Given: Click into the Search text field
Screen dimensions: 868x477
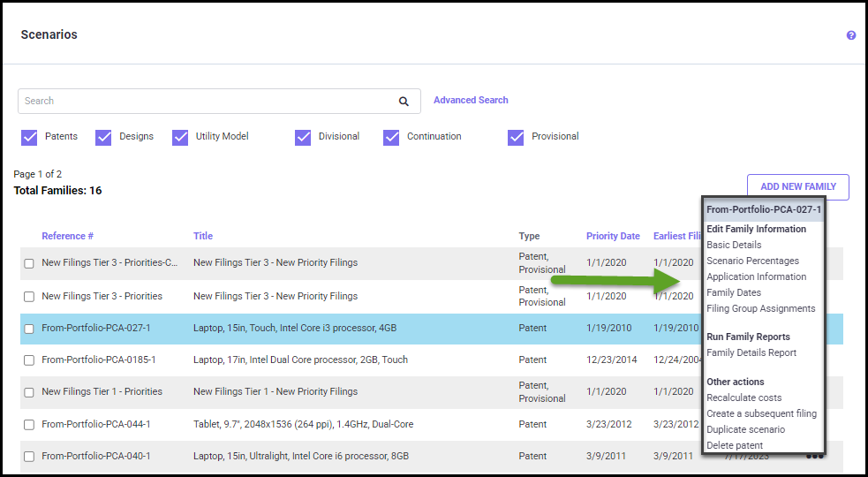Looking at the screenshot, I should tap(203, 102).
